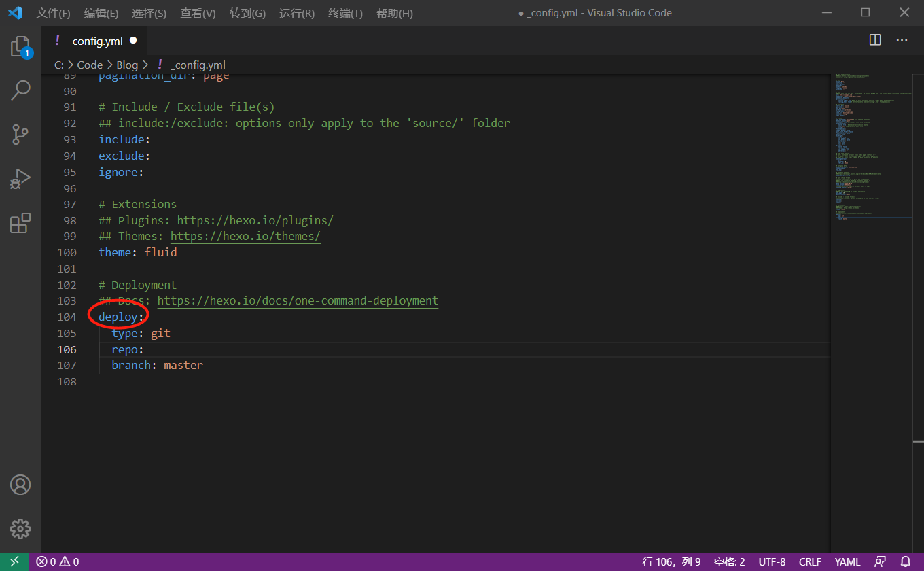Click line number 100 in the gutter

[67, 253]
